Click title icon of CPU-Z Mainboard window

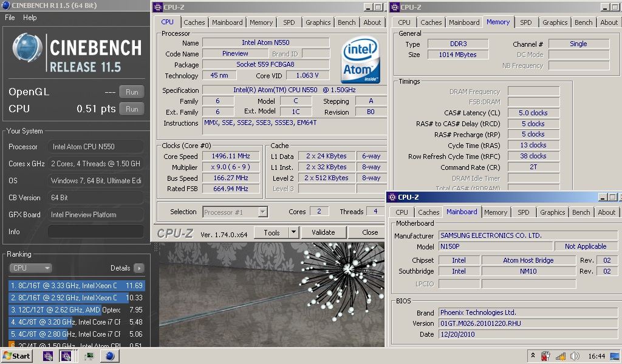point(392,197)
